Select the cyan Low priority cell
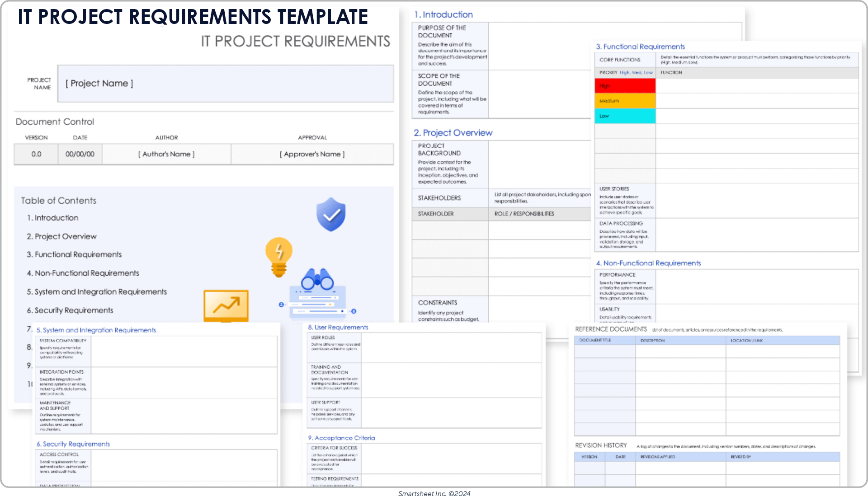 click(625, 116)
